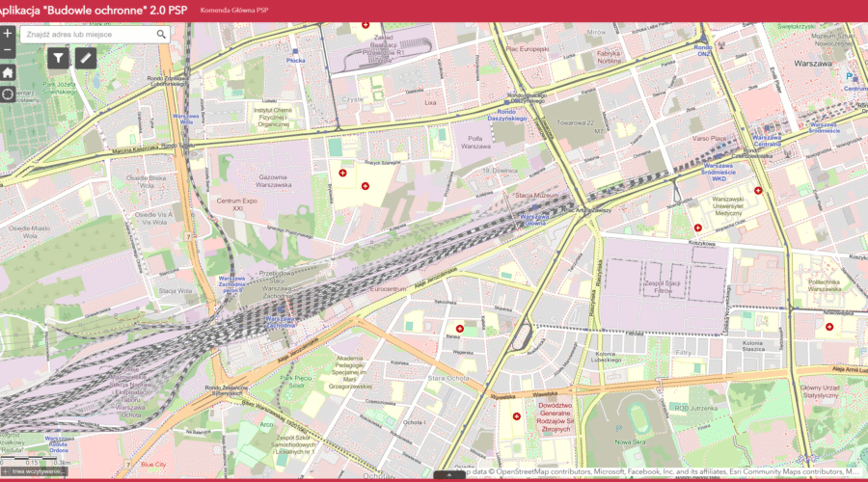Click the 'Stacja Wola' map label

(x=176, y=291)
